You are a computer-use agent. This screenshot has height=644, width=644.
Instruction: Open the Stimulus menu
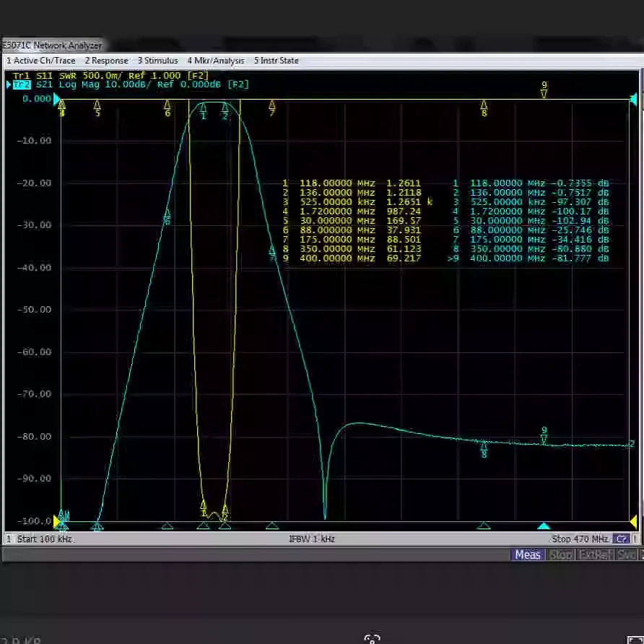pyautogui.click(x=157, y=61)
